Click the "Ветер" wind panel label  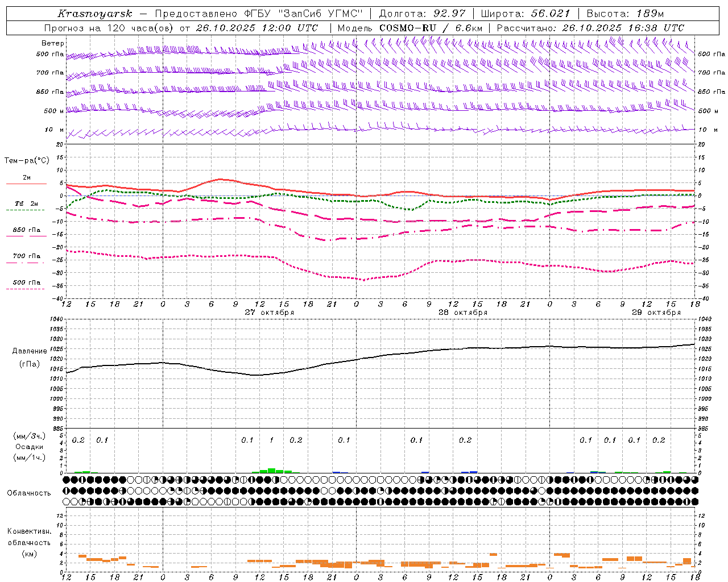(53, 43)
